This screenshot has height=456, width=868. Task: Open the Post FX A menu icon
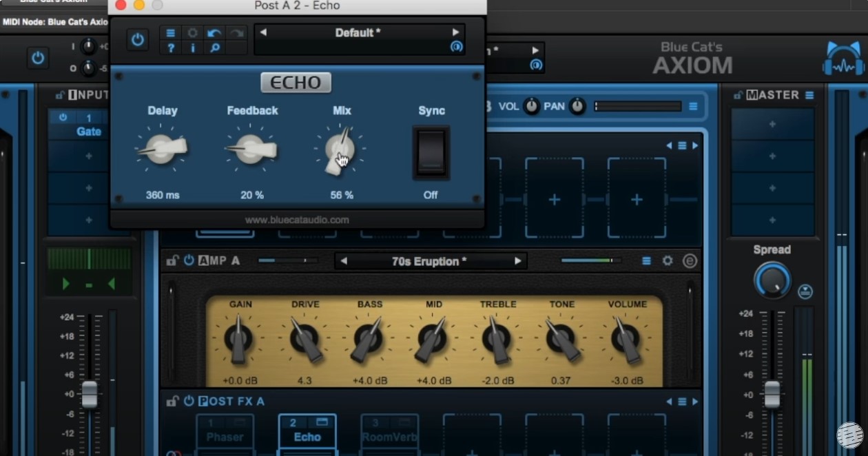point(682,402)
